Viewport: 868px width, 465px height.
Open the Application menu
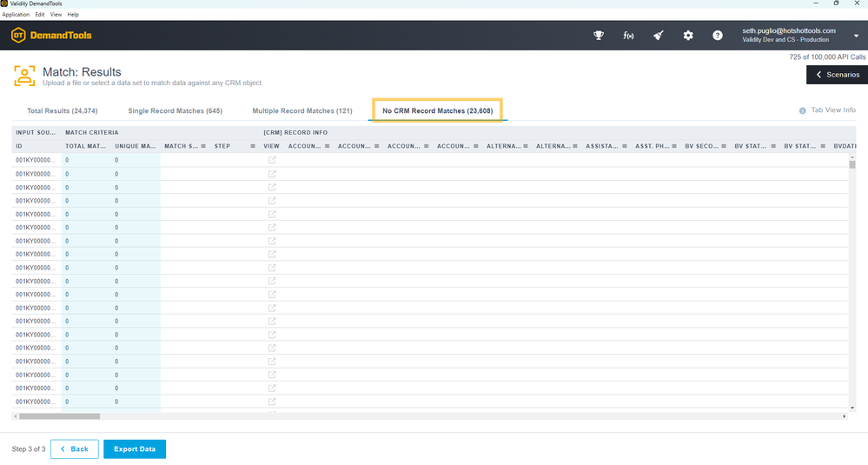tap(16, 15)
